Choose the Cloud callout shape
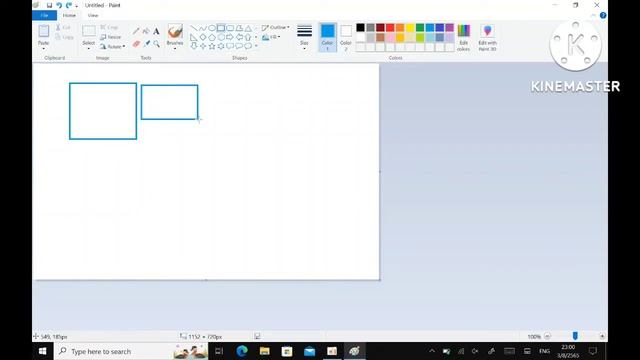 [248, 46]
